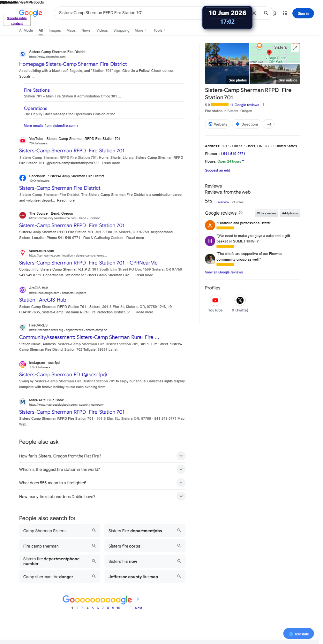The image size is (323, 644).
Task: Click the magnifier search icon in search bar
Action: point(266,13)
